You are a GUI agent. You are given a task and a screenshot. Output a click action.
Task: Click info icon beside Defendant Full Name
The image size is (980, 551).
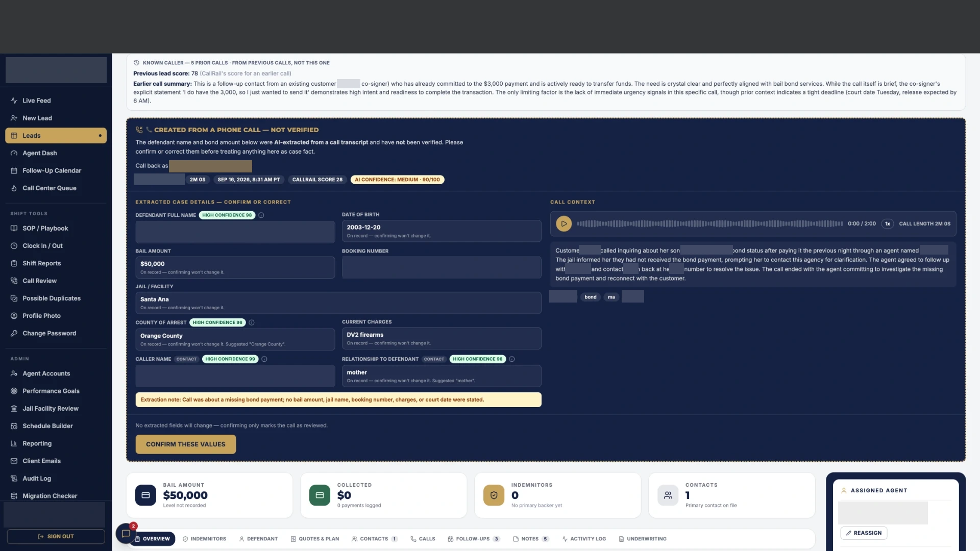click(x=261, y=215)
